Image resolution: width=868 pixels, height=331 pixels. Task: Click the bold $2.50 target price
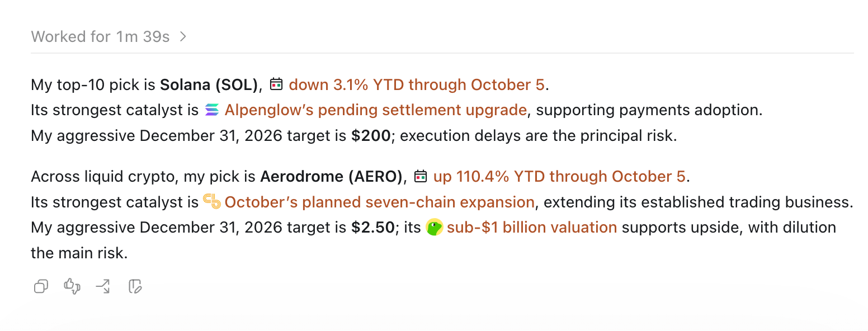[x=373, y=228]
